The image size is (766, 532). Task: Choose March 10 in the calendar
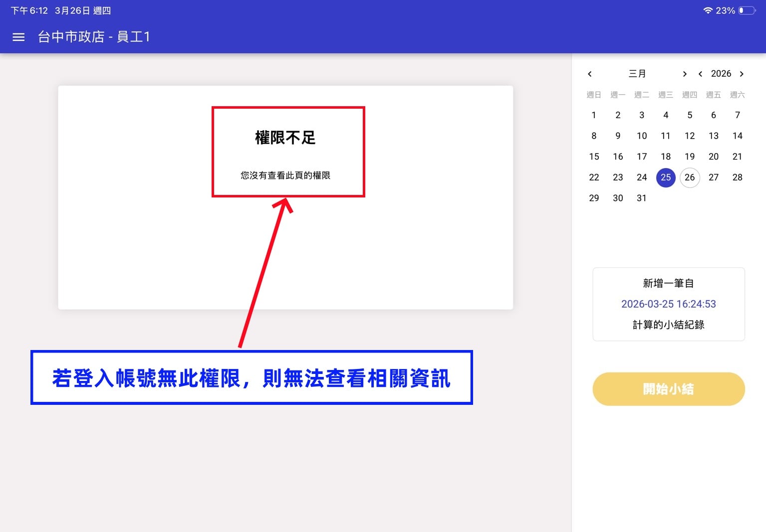(642, 136)
